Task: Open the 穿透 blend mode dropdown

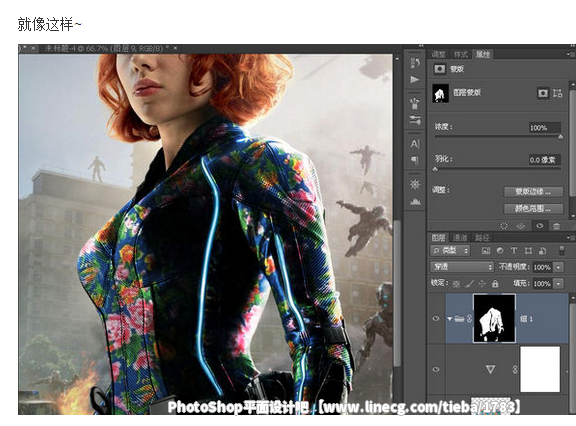Action: (x=462, y=267)
